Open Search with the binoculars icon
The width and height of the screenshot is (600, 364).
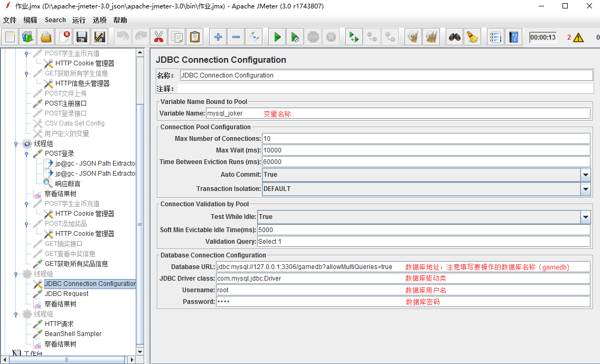[x=454, y=37]
